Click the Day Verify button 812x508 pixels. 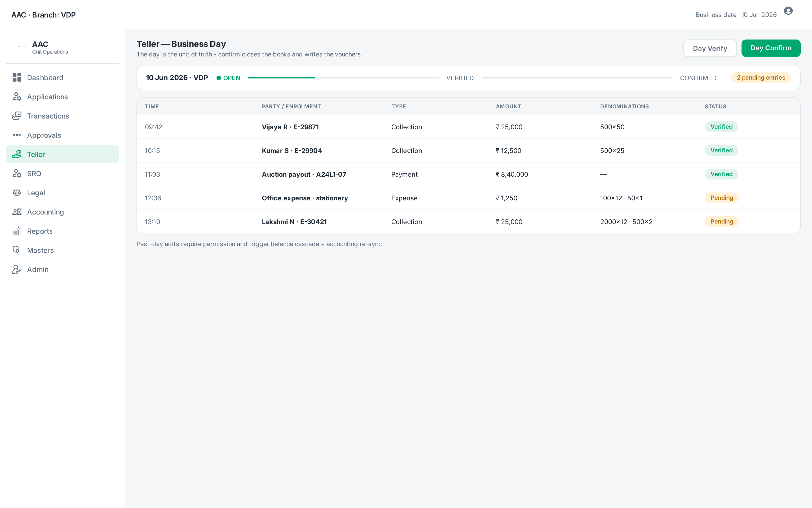[x=710, y=48]
